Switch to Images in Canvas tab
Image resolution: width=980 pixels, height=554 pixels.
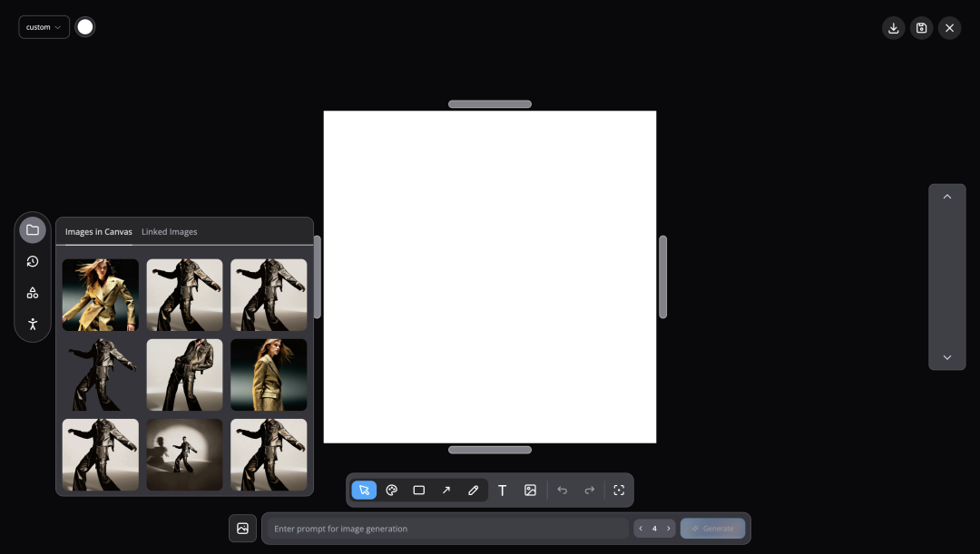click(98, 232)
